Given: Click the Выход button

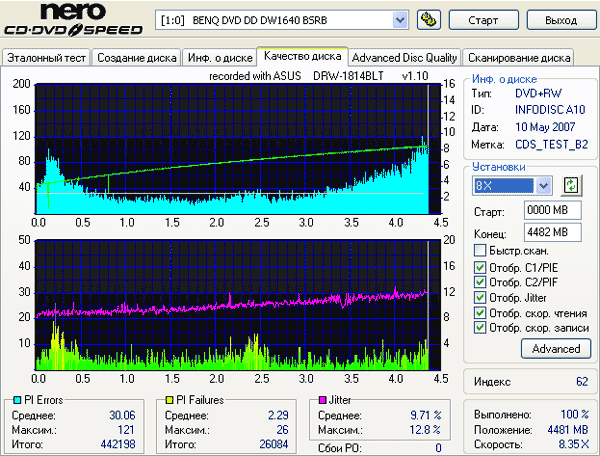Looking at the screenshot, I should tap(561, 20).
